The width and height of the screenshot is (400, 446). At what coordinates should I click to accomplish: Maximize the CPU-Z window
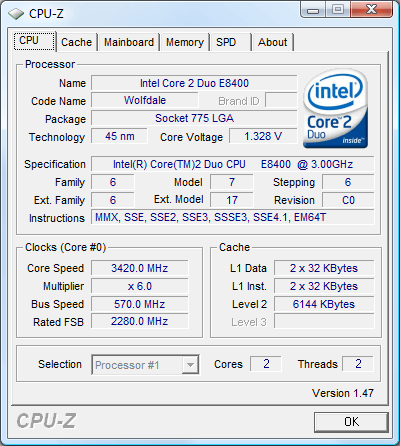coord(338,9)
